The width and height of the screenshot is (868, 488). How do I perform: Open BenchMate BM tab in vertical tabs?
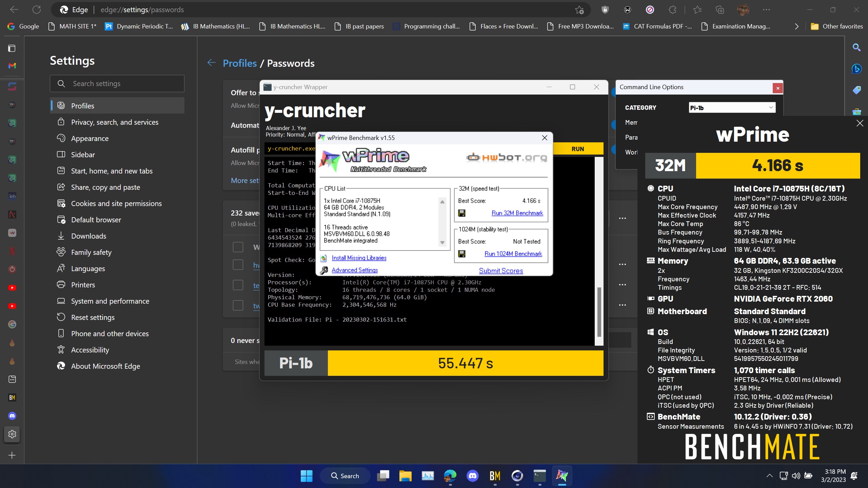pos(12,398)
